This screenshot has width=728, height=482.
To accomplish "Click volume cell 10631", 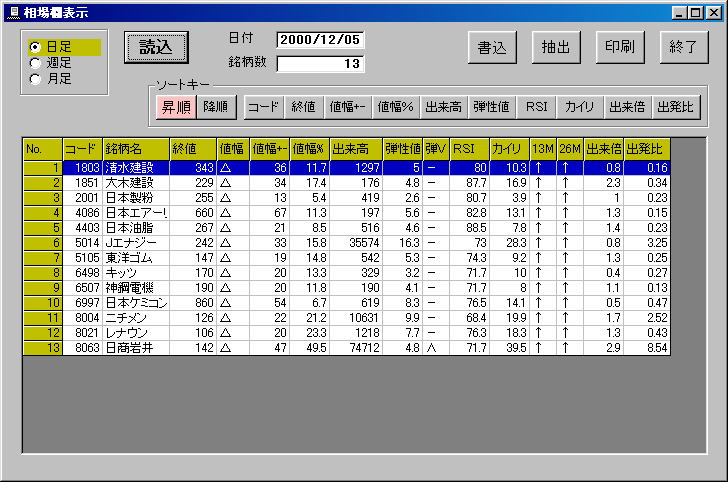I will click(x=356, y=318).
